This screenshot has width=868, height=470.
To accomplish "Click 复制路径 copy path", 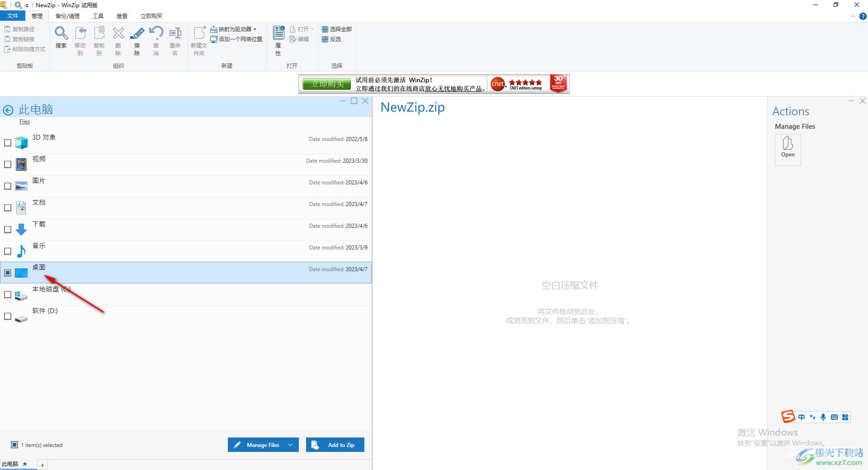I will (x=19, y=29).
